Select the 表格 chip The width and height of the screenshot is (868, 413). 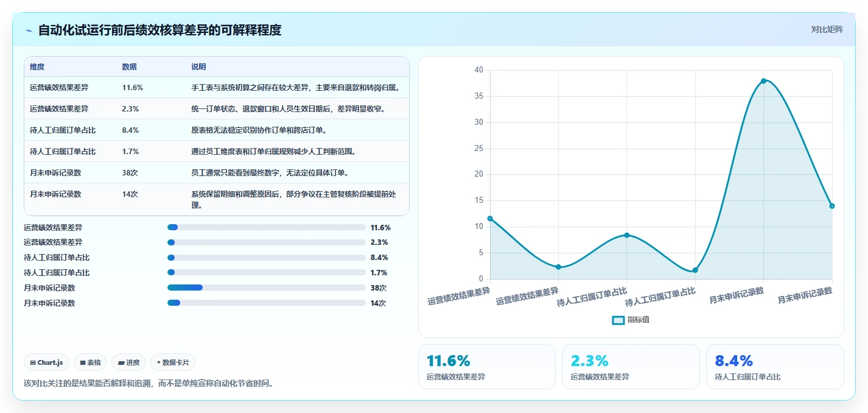(x=90, y=362)
